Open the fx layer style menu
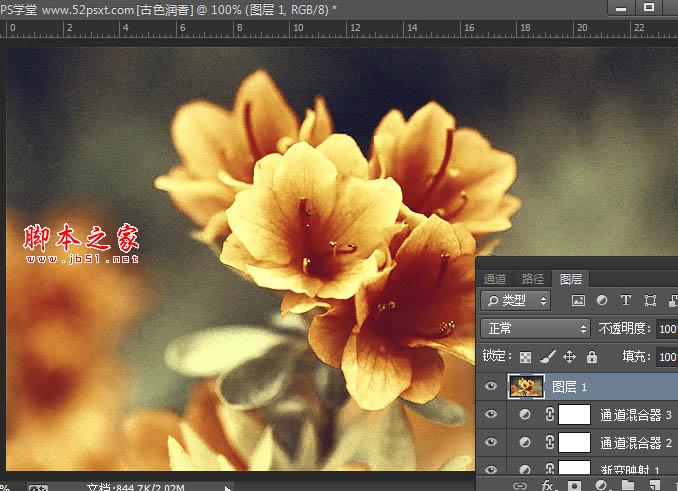 (547, 485)
